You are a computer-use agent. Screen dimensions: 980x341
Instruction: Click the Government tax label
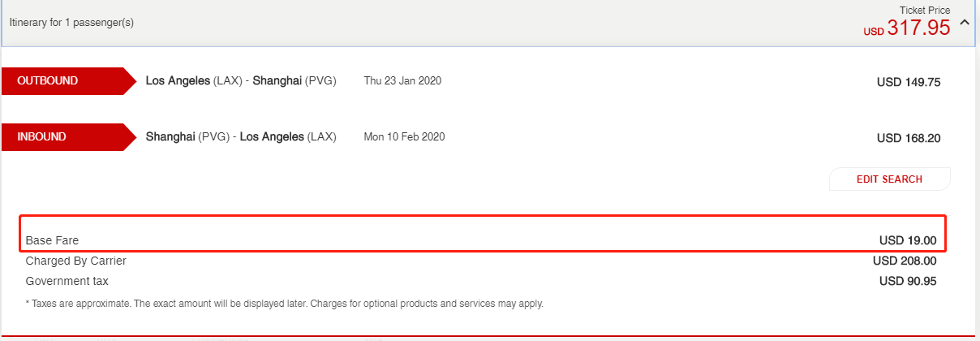pyautogui.click(x=67, y=282)
